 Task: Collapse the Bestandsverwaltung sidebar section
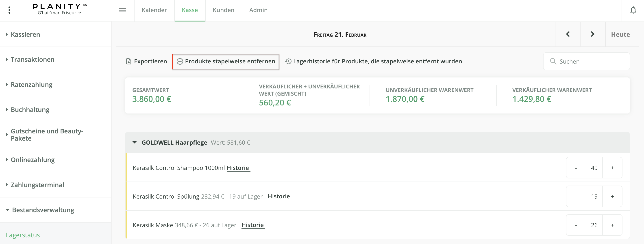click(x=7, y=210)
